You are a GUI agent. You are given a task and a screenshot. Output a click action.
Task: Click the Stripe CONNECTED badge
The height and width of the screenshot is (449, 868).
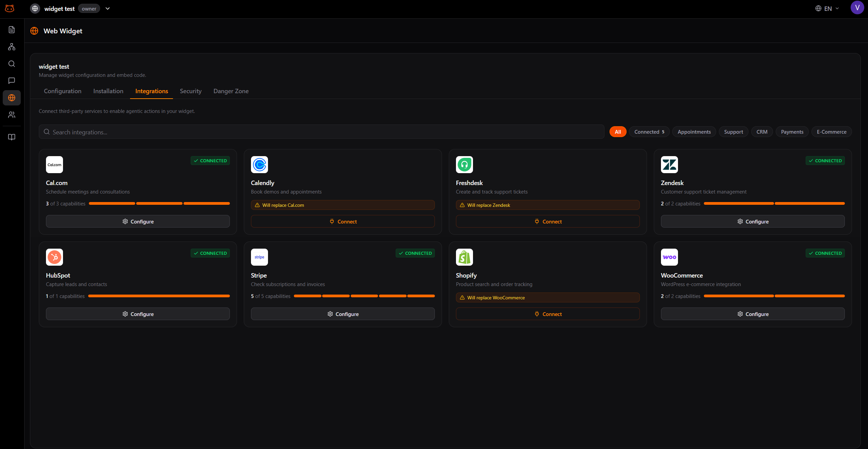pos(415,253)
